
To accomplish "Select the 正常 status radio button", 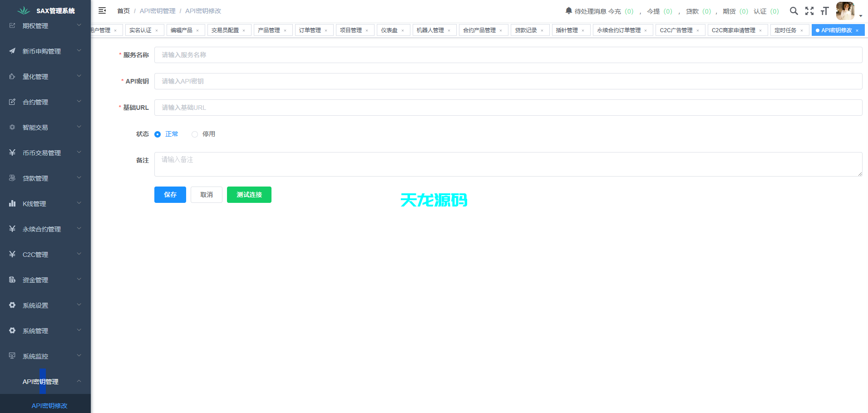I will click(158, 134).
